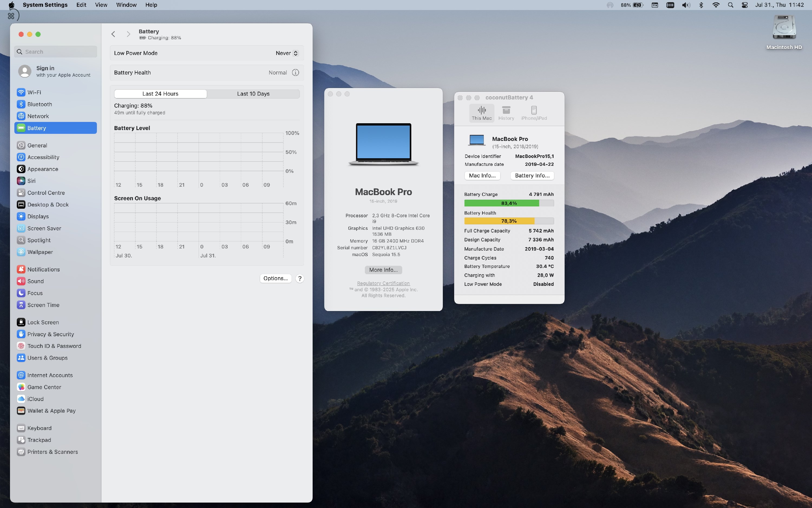Open Wallet & Apple Pay settings
This screenshot has height=508, width=812.
click(55, 411)
